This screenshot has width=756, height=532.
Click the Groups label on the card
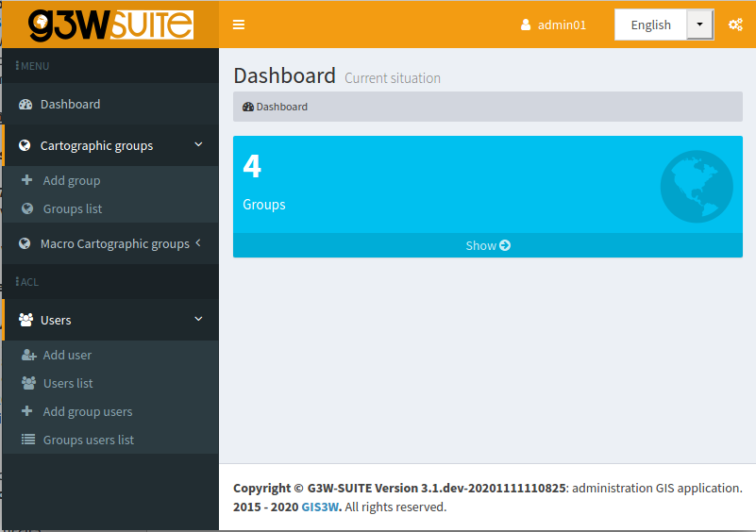(263, 205)
